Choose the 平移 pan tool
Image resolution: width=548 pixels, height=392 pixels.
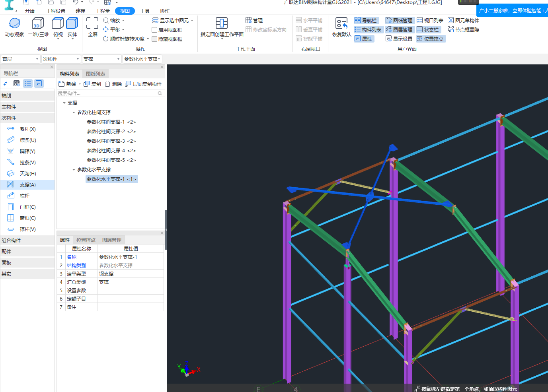pyautogui.click(x=114, y=29)
